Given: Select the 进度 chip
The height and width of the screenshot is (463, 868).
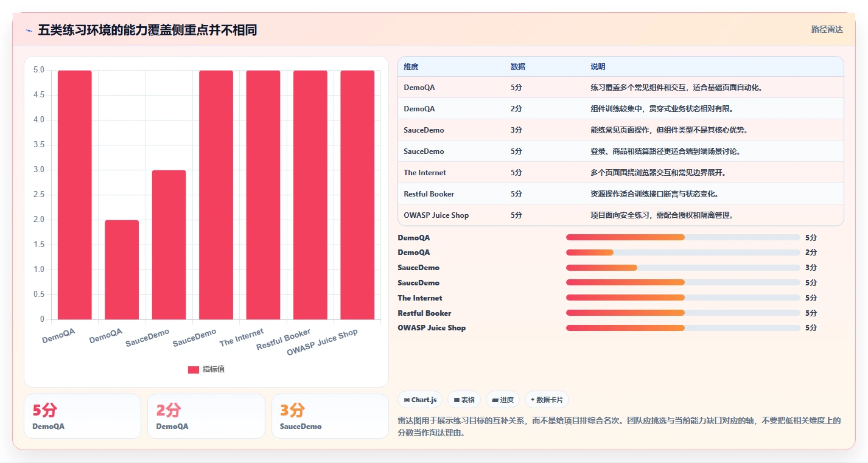Looking at the screenshot, I should 503,400.
